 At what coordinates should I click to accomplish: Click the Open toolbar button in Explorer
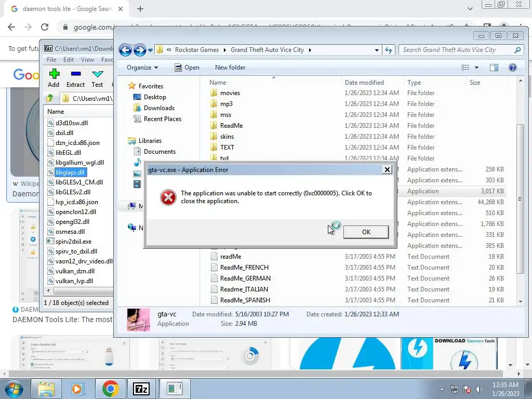click(187, 68)
